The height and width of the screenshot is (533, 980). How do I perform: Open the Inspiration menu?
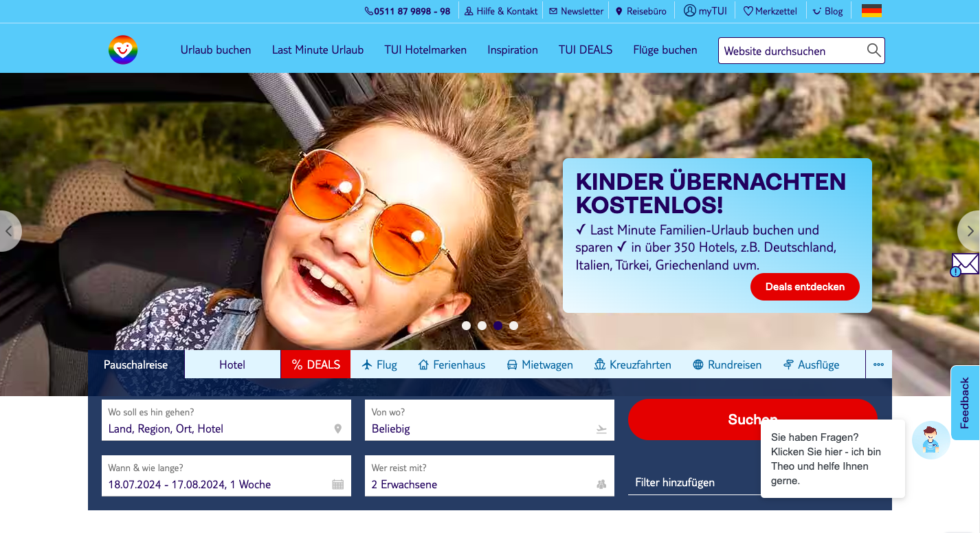coord(513,50)
